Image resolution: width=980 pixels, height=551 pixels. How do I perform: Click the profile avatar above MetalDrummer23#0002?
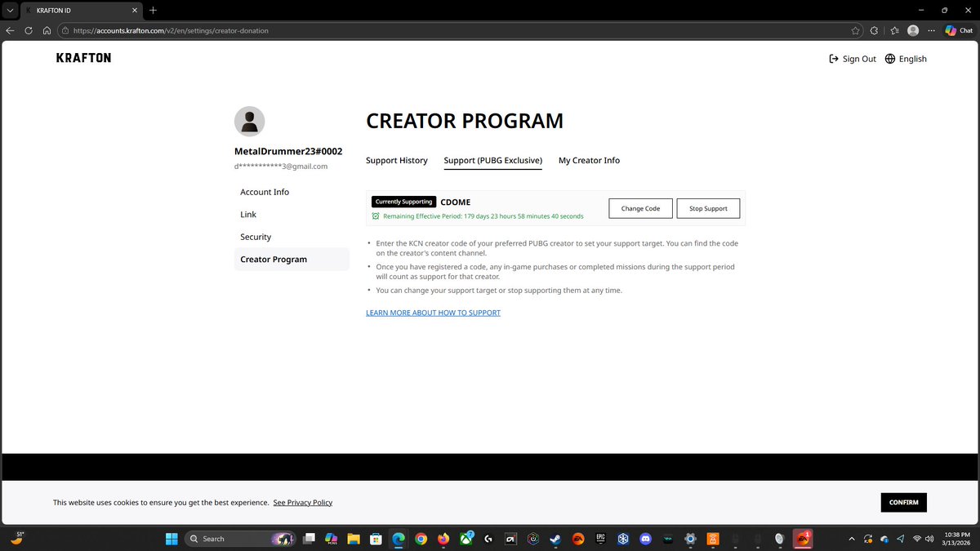[x=249, y=122]
